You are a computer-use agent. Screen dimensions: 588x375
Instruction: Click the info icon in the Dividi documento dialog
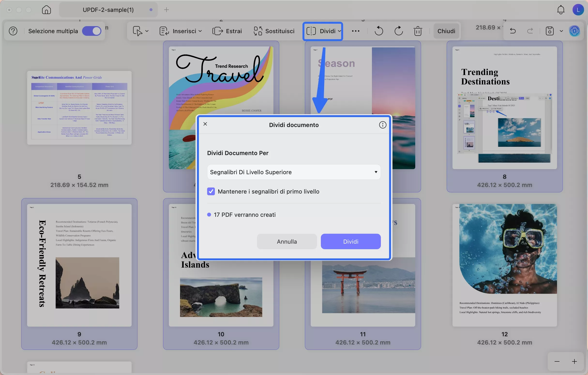tap(382, 125)
